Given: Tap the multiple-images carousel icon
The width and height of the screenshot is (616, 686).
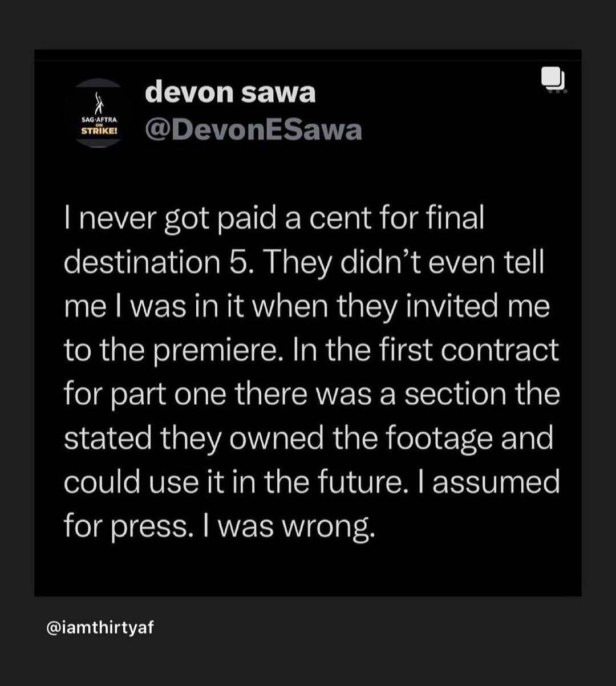Looking at the screenshot, I should pyautogui.click(x=553, y=79).
